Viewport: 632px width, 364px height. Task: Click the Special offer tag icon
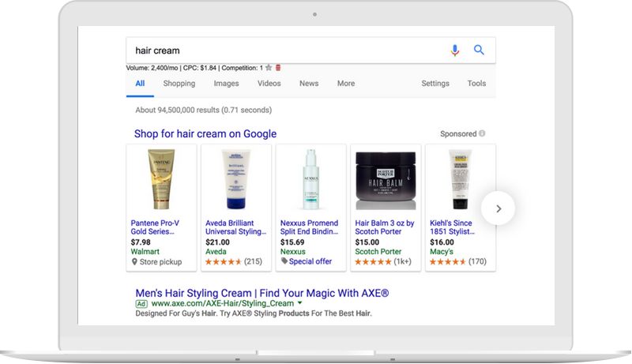[284, 261]
